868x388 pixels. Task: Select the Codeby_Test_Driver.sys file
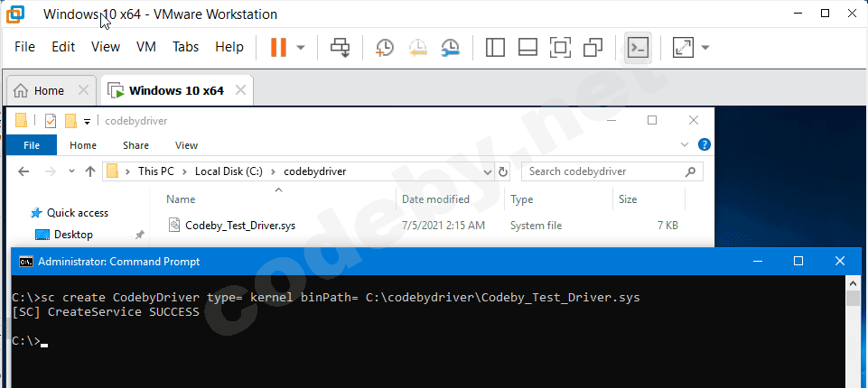pyautogui.click(x=240, y=226)
